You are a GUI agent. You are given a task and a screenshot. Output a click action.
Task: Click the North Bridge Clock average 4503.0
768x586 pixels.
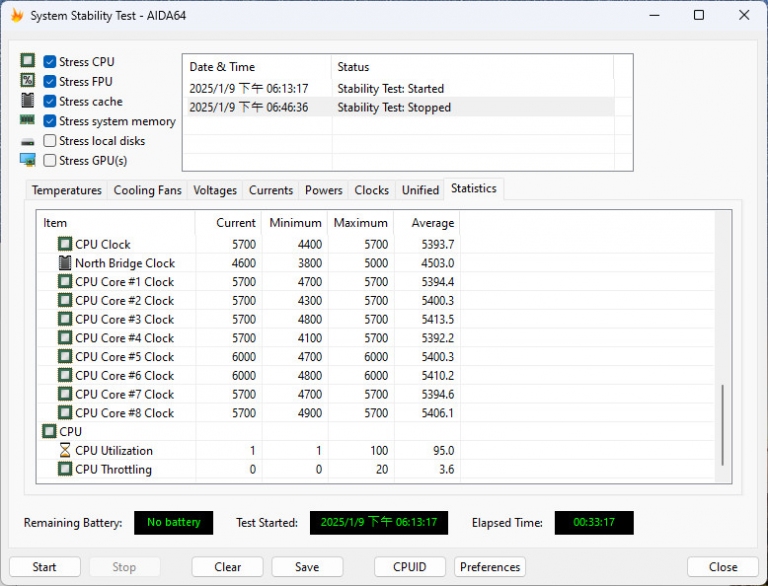(x=437, y=263)
